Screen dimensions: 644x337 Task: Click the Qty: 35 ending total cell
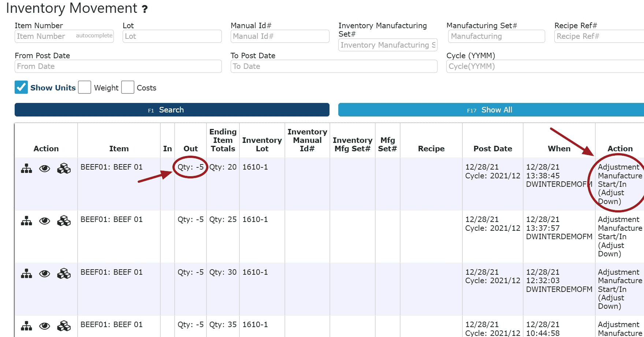click(223, 325)
